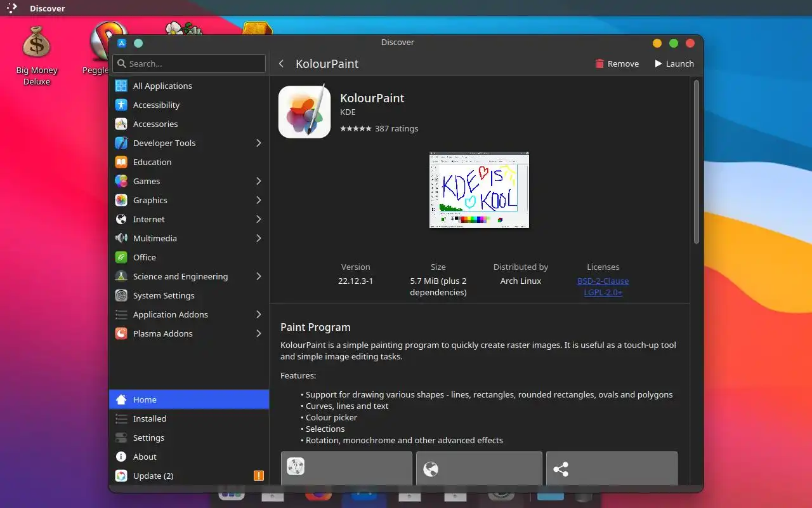Screen dimensions: 812x508
Task: Click the Accessories category label
Action: [x=155, y=124]
